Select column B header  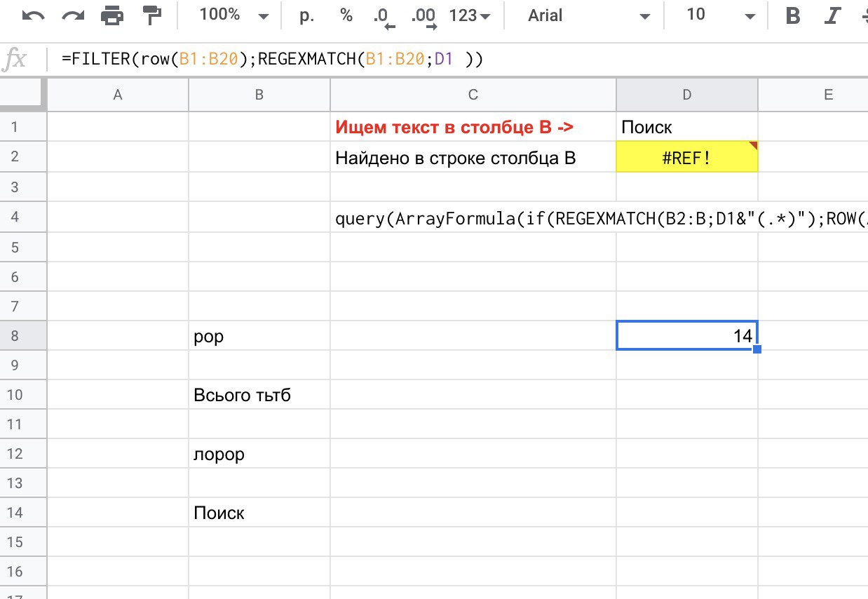pyautogui.click(x=259, y=95)
